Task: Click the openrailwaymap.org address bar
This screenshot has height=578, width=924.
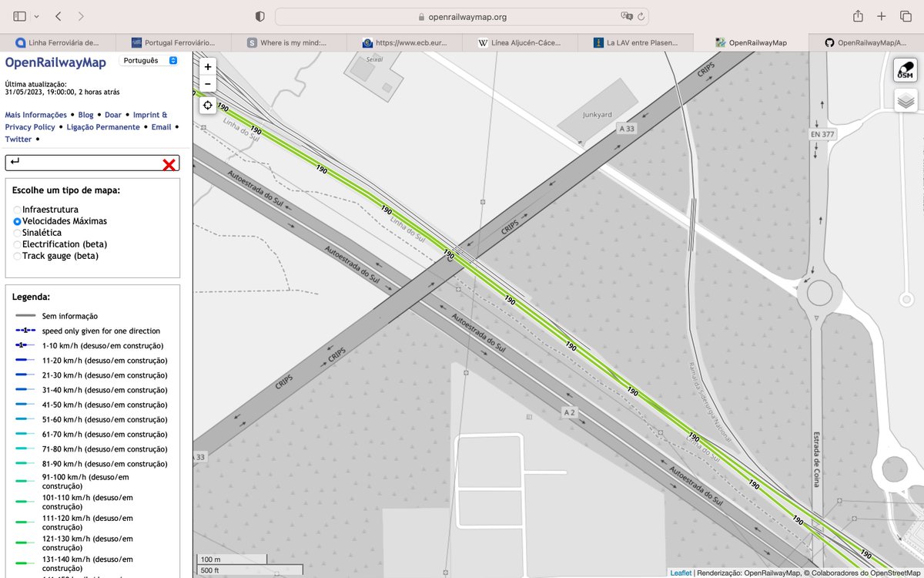Action: coord(462,16)
